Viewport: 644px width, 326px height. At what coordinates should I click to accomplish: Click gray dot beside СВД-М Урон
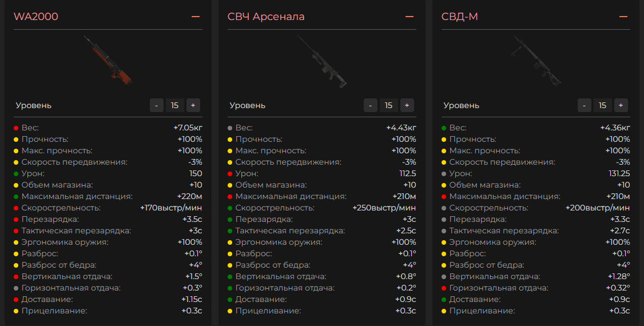click(444, 174)
